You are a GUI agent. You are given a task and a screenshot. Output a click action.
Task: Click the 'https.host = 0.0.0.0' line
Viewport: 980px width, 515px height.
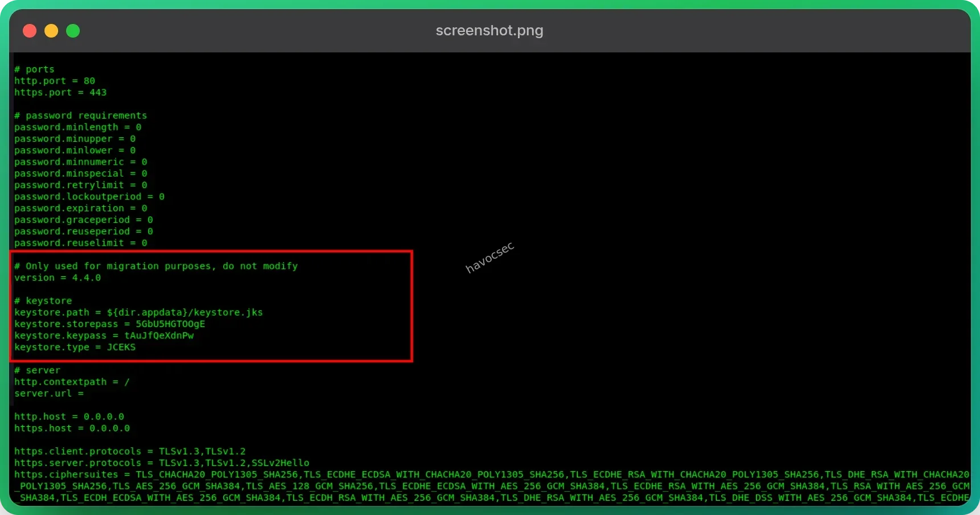72,428
